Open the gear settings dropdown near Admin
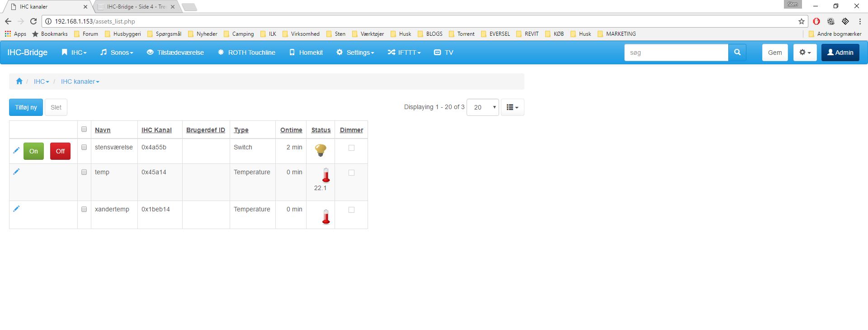Image resolution: width=868 pixels, height=330 pixels. (805, 53)
